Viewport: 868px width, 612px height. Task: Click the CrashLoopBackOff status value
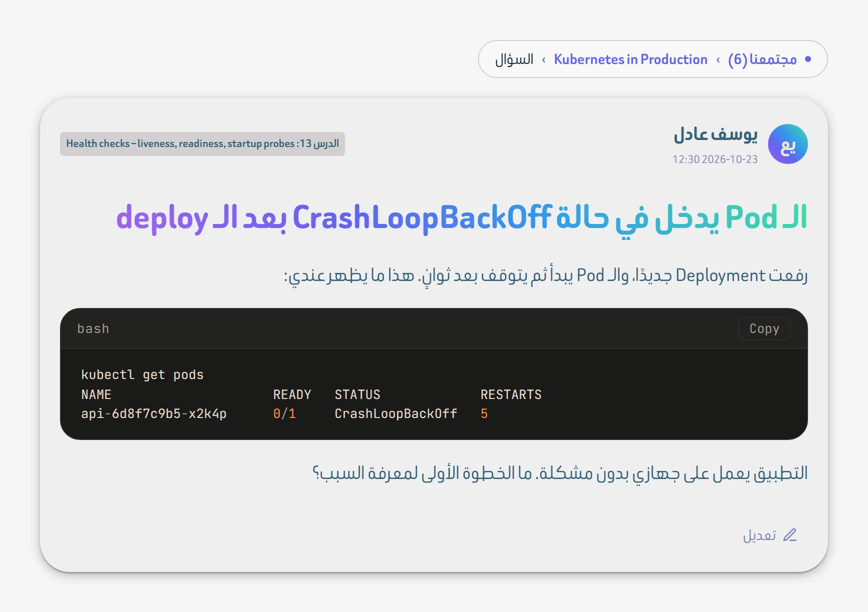(396, 413)
